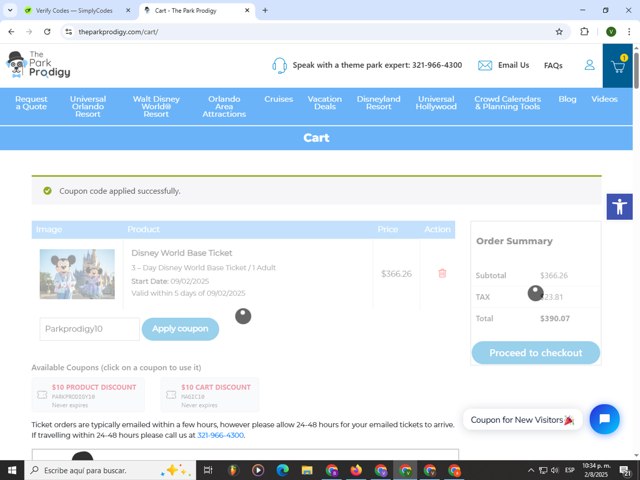Delete Disney World Base Ticket with trash icon
The height and width of the screenshot is (480, 640).
[442, 273]
